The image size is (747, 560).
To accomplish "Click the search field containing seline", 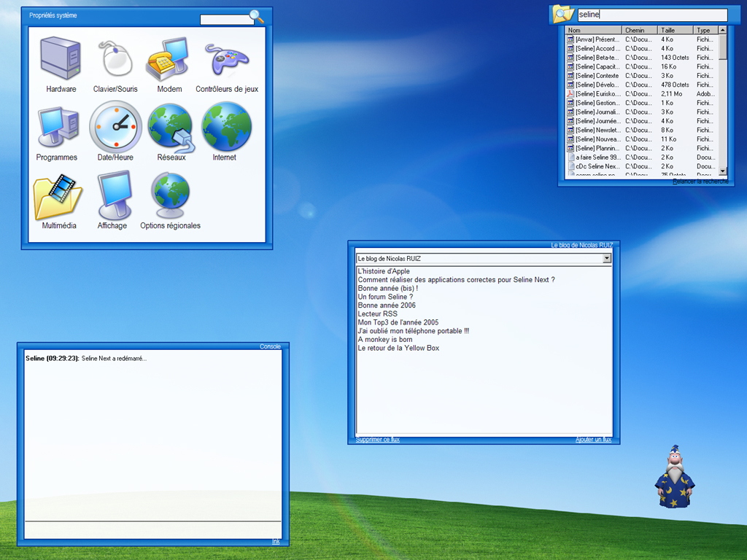I will 651,15.
